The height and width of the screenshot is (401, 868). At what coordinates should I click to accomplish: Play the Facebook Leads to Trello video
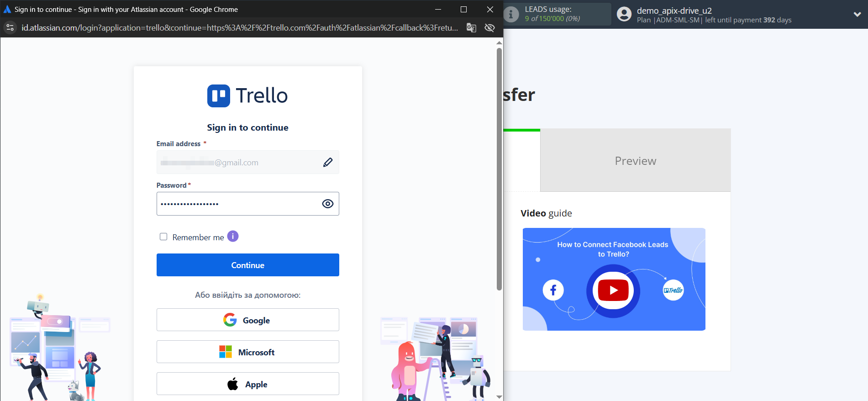[613, 290]
